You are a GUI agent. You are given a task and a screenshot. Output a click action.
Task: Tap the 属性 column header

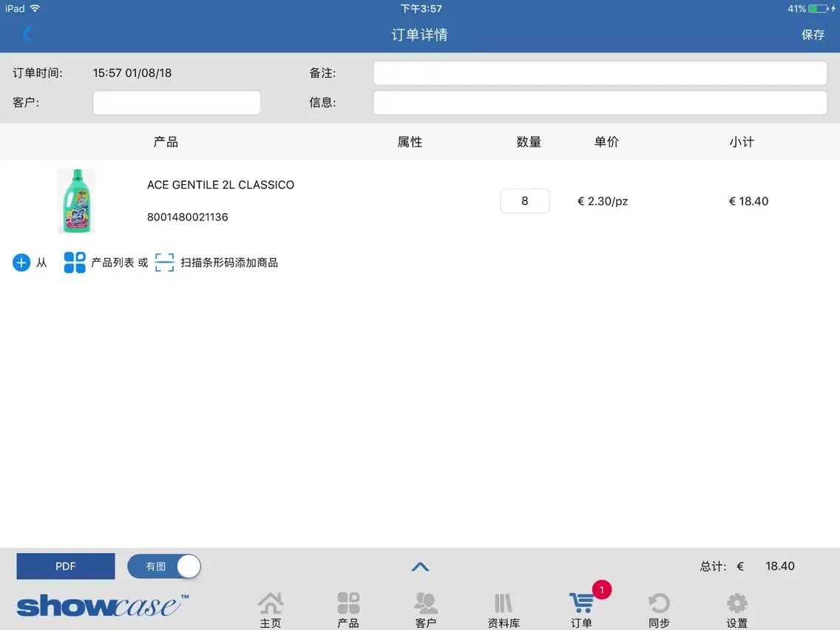point(410,142)
